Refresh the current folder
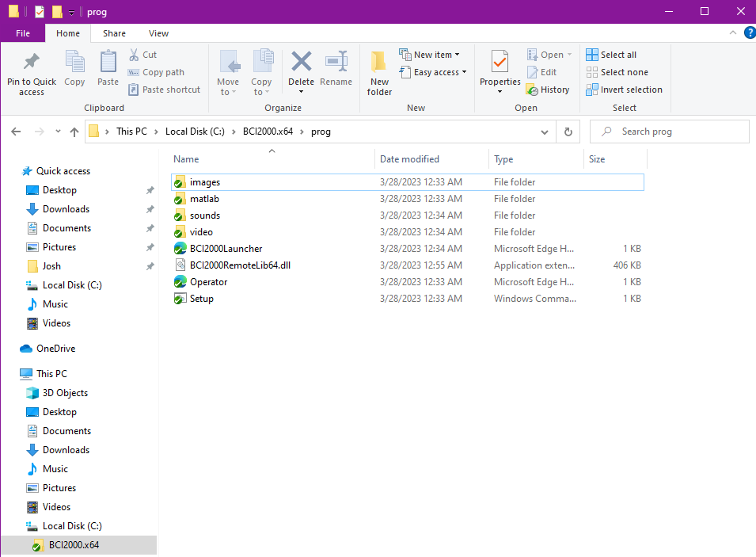 tap(568, 132)
